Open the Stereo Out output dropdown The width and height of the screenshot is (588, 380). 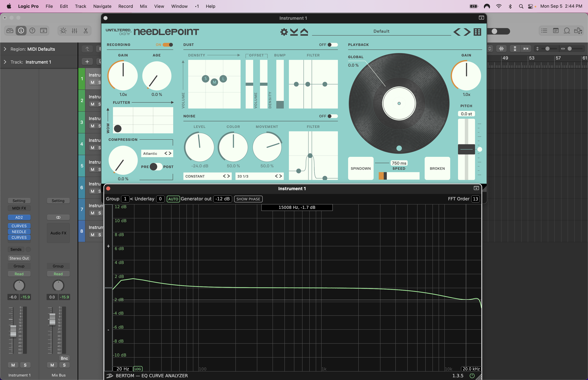19,258
